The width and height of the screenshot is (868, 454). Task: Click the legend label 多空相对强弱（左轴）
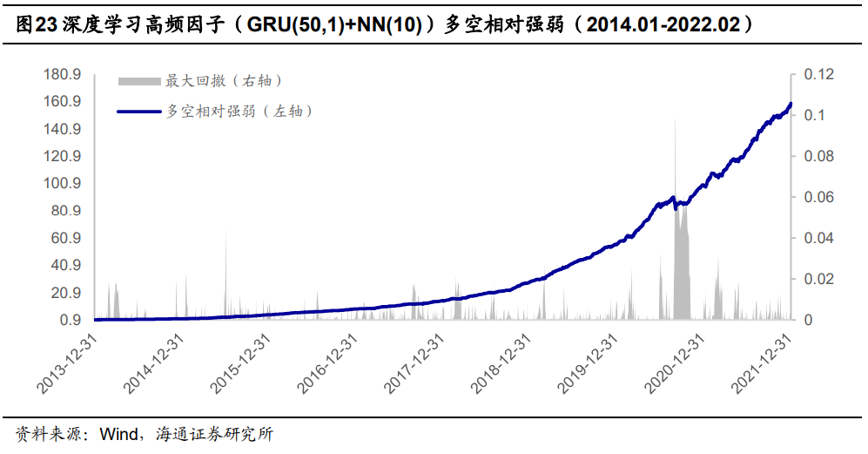(239, 112)
